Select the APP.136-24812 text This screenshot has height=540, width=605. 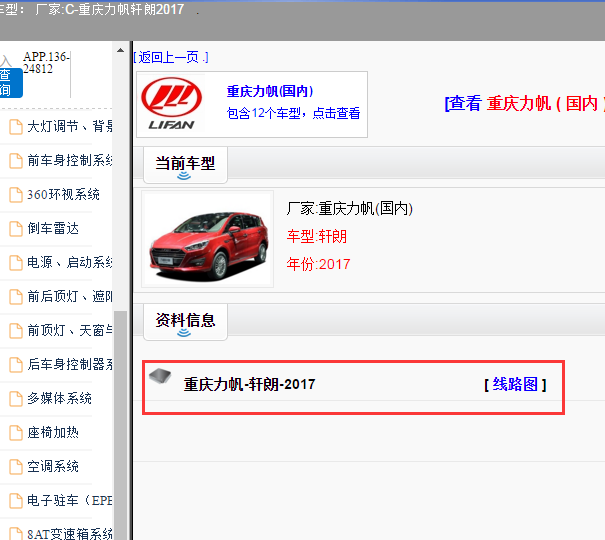click(x=46, y=62)
